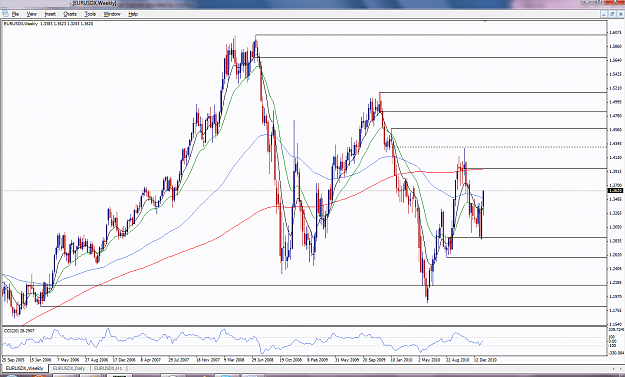Minimize the chart child window

coord(605,14)
